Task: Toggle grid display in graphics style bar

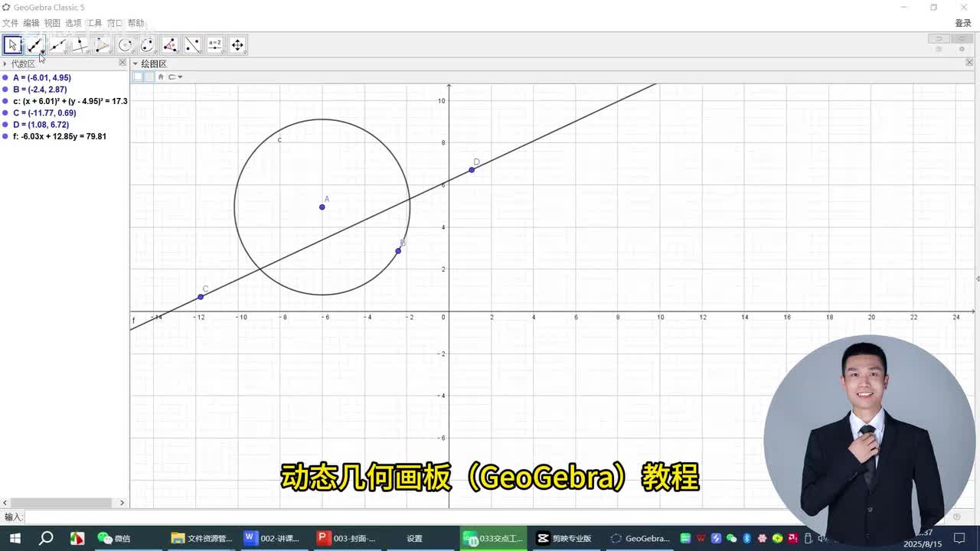Action: tap(149, 77)
